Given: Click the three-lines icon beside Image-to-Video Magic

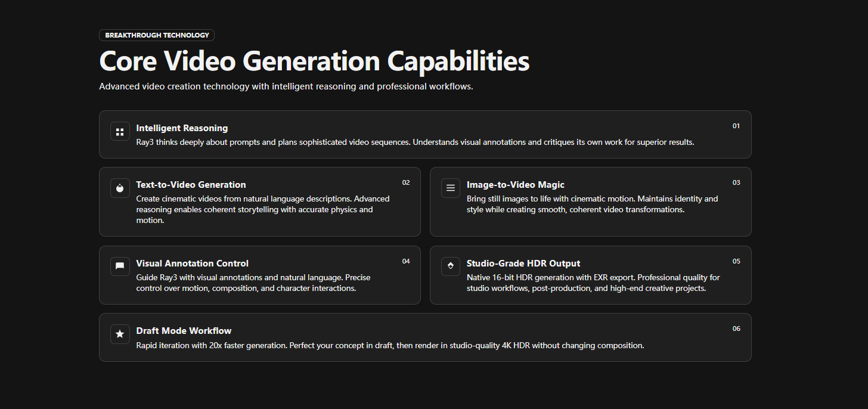Looking at the screenshot, I should 451,188.
